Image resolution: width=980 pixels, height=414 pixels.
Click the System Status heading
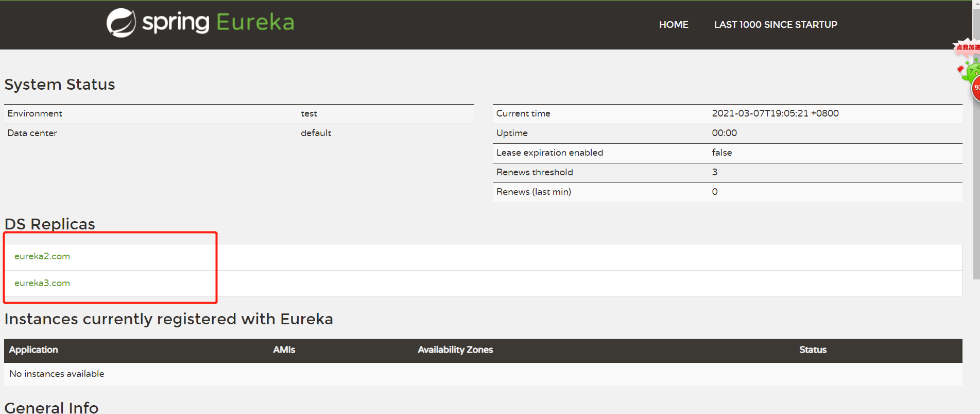(x=60, y=85)
